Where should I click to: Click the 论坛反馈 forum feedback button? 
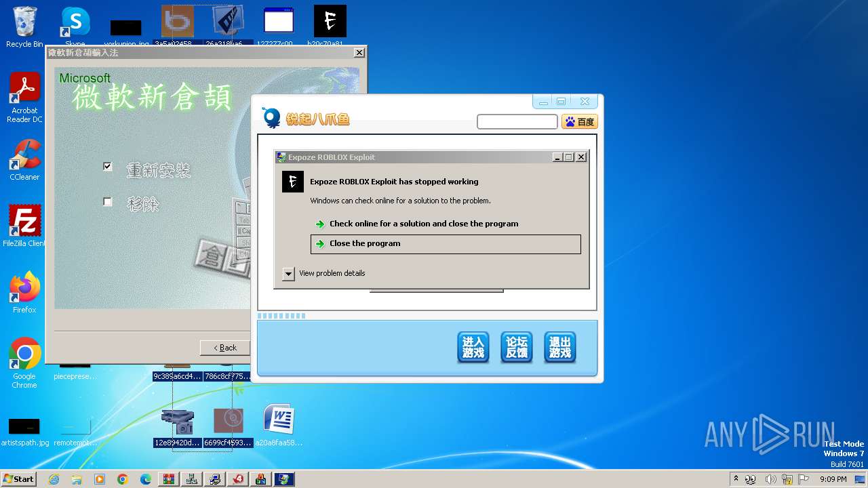coord(517,348)
